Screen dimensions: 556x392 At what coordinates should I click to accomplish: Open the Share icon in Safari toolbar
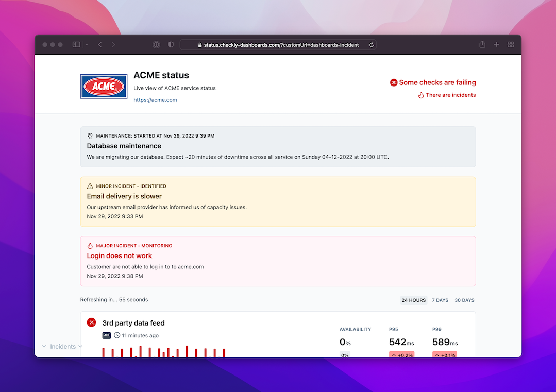click(x=482, y=45)
